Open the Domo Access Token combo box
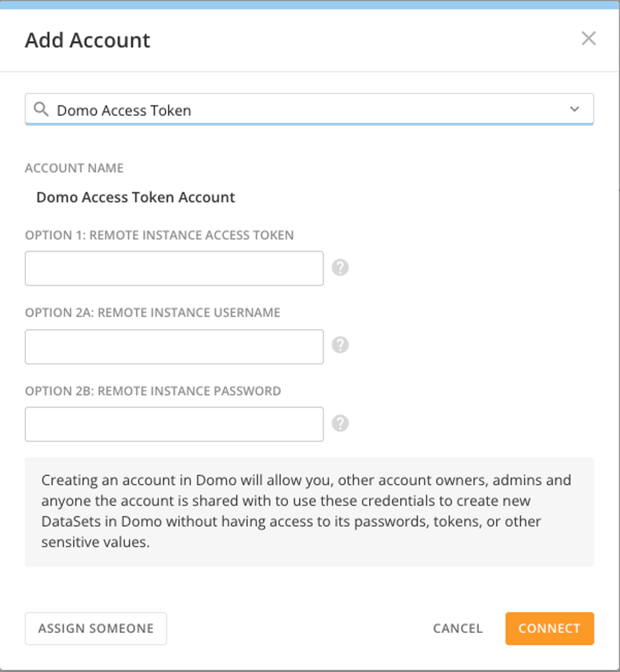Viewport: 620px width, 672px height. [x=309, y=109]
